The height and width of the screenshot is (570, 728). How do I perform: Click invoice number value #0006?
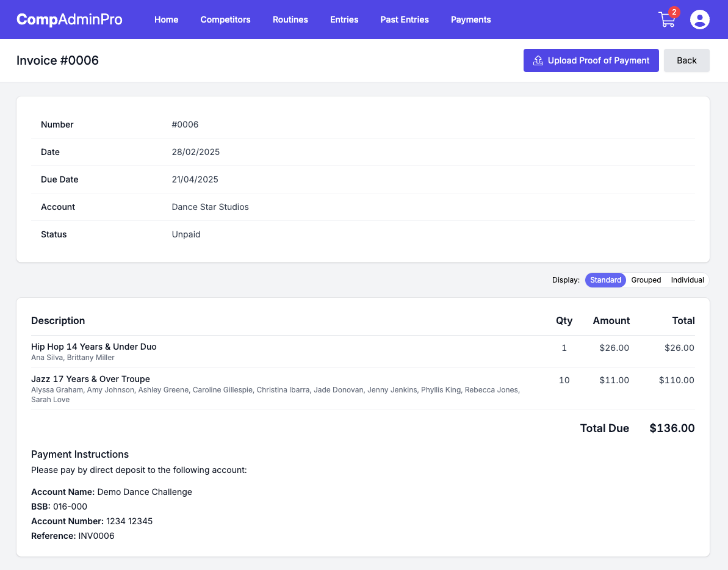185,124
